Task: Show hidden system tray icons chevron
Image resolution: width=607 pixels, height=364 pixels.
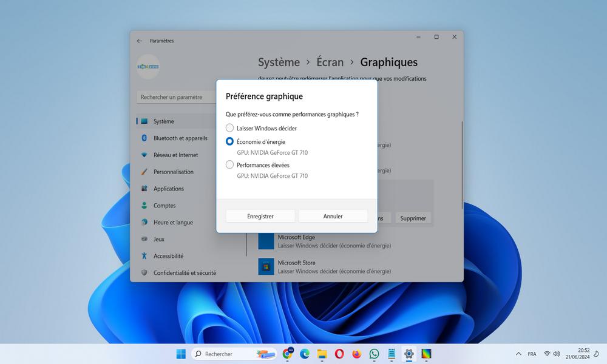Action: pos(518,354)
